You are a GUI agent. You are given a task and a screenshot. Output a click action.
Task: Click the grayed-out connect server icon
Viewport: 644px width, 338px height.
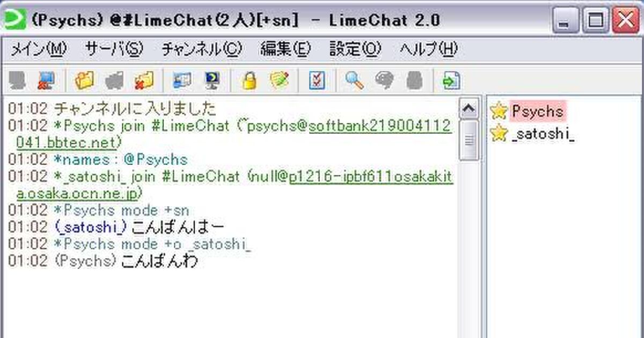coord(18,80)
